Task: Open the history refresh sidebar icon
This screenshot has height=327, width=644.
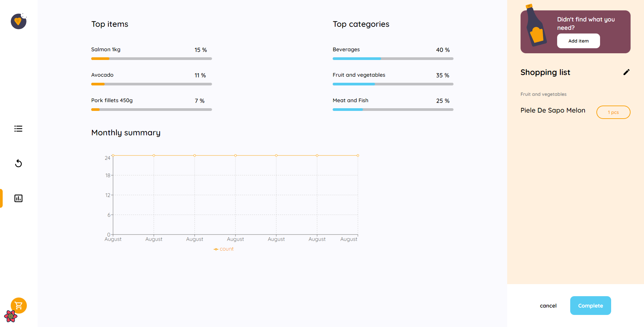Action: (x=18, y=163)
